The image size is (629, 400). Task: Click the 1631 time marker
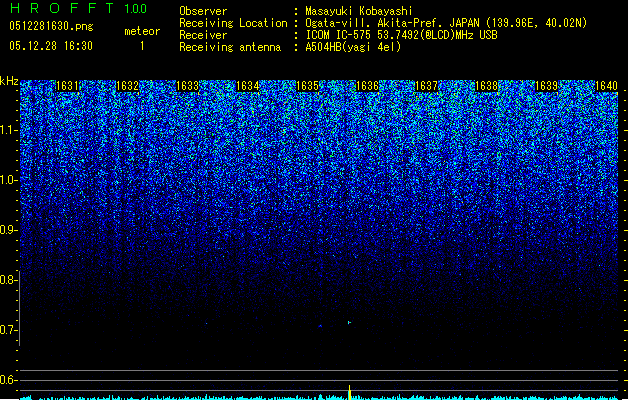point(67,86)
